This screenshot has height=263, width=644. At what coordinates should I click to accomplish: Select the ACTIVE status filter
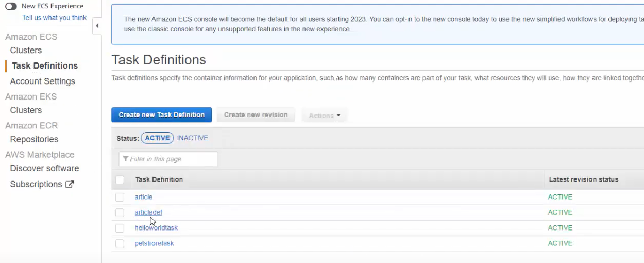[158, 138]
